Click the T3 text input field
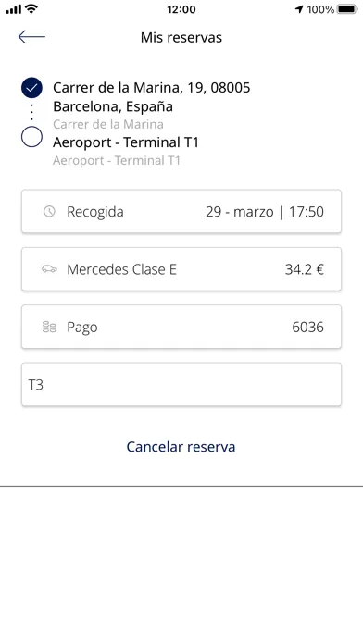 (181, 384)
